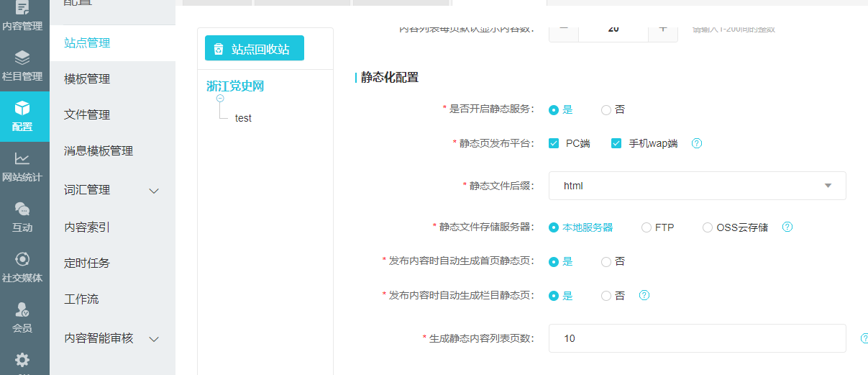Expand the 内容智能审核 submenu

click(153, 339)
